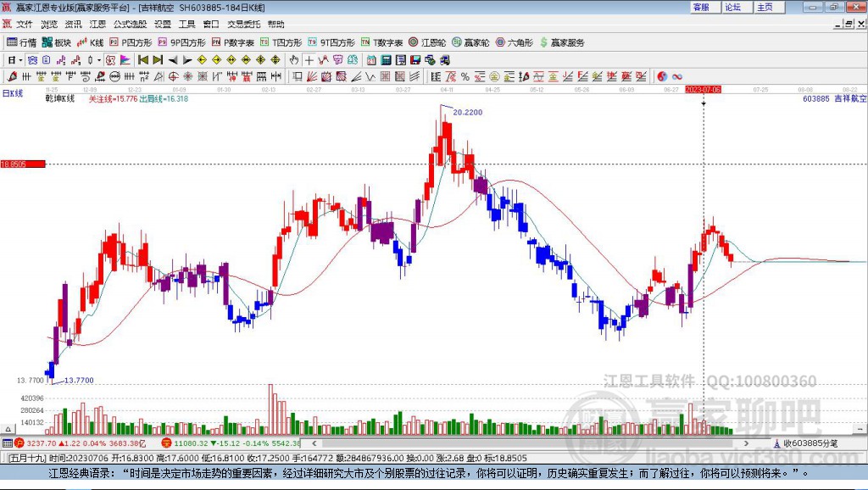The image size is (868, 490).
Task: Click the 论坛 forum button
Action: 732,7
